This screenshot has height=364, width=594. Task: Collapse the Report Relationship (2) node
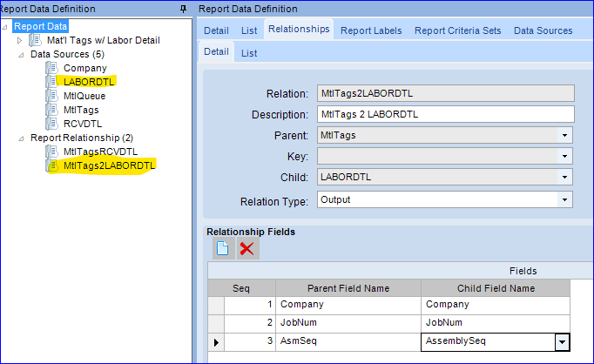coord(21,138)
